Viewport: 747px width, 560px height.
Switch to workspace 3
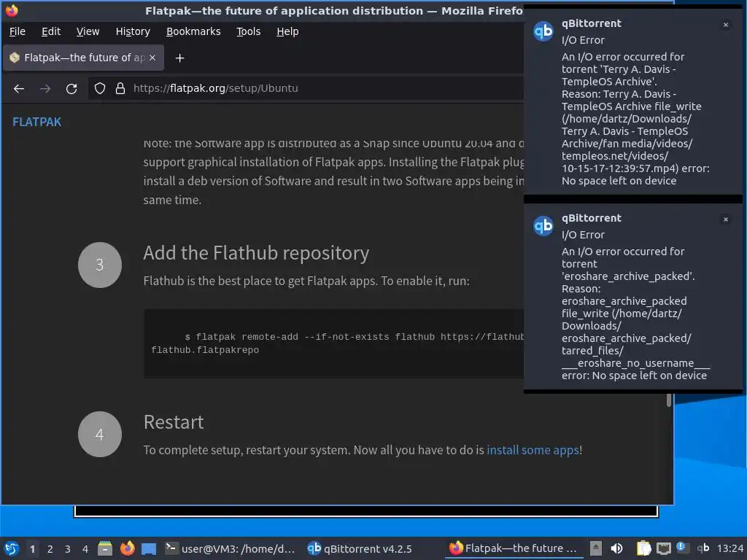(x=68, y=549)
